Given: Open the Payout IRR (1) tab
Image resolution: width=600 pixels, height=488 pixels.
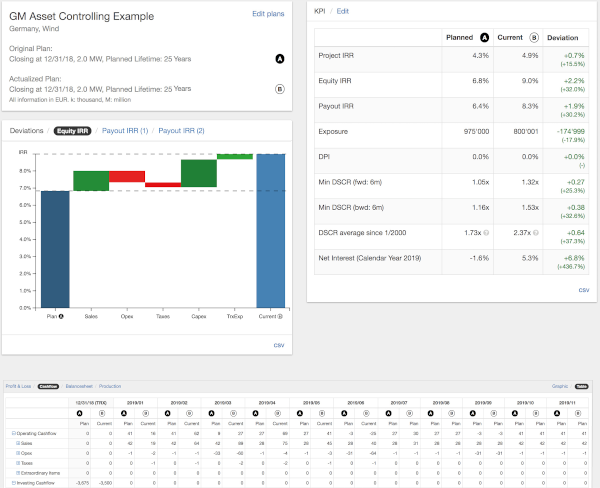Looking at the screenshot, I should coord(126,131).
